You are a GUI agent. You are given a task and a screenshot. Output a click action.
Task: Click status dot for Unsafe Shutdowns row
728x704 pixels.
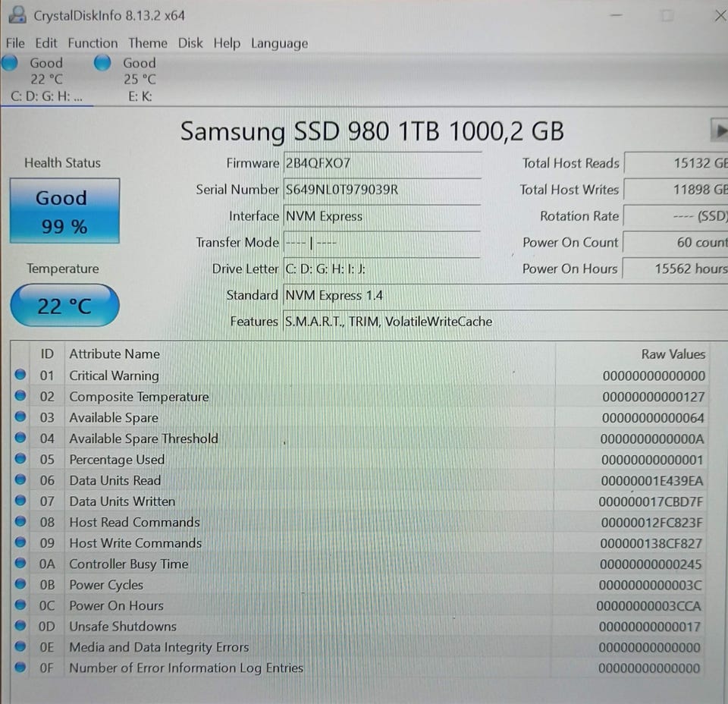(20, 626)
